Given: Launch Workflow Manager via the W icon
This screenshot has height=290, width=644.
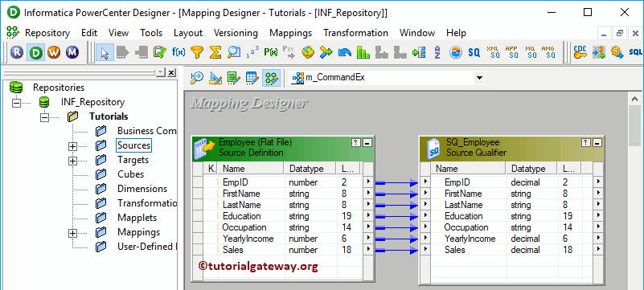Looking at the screenshot, I should [x=54, y=52].
